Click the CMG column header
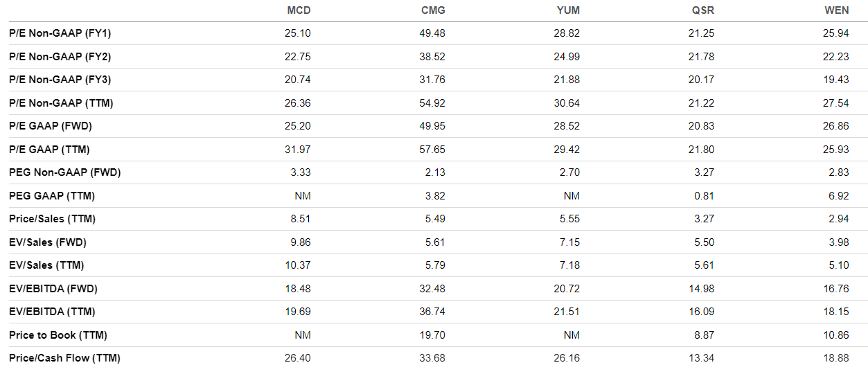The height and width of the screenshot is (374, 868). (433, 10)
